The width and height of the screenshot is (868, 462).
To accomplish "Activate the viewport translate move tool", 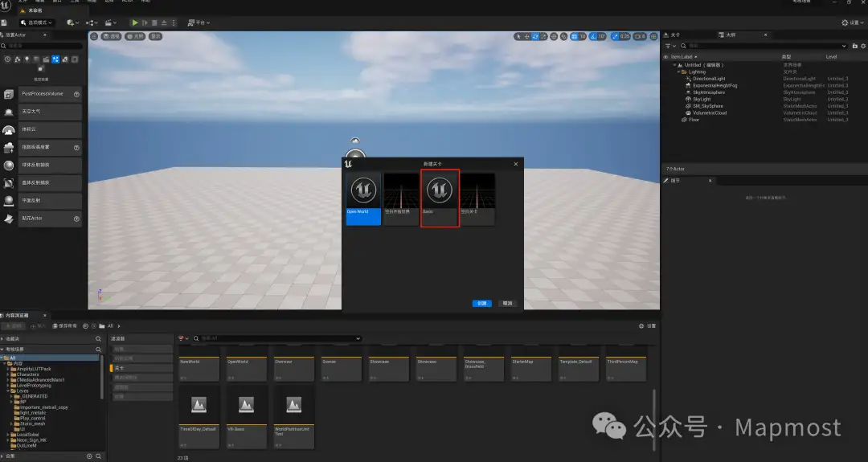I will pyautogui.click(x=527, y=36).
